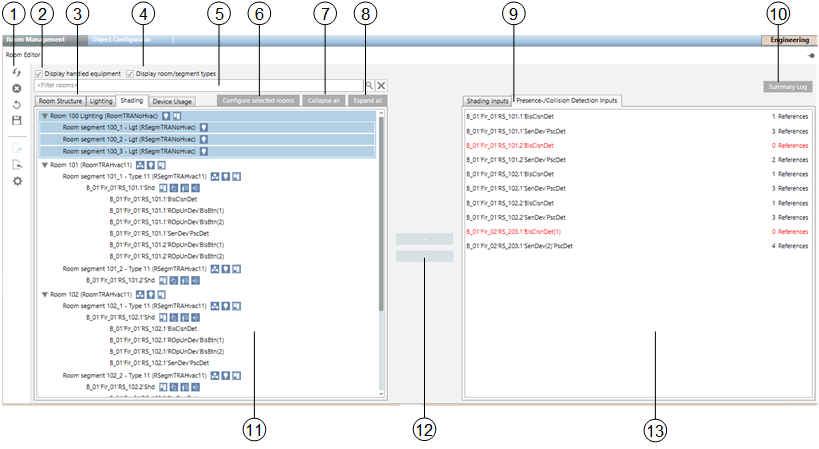This screenshot has height=449, width=819.
Task: Switch to the Room Structure tab
Action: [x=60, y=101]
